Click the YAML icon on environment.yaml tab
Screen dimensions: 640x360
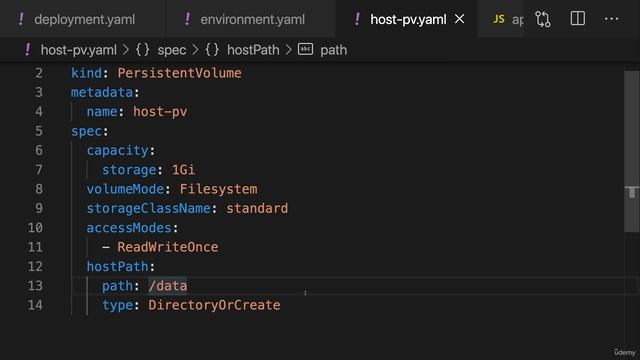[187, 19]
